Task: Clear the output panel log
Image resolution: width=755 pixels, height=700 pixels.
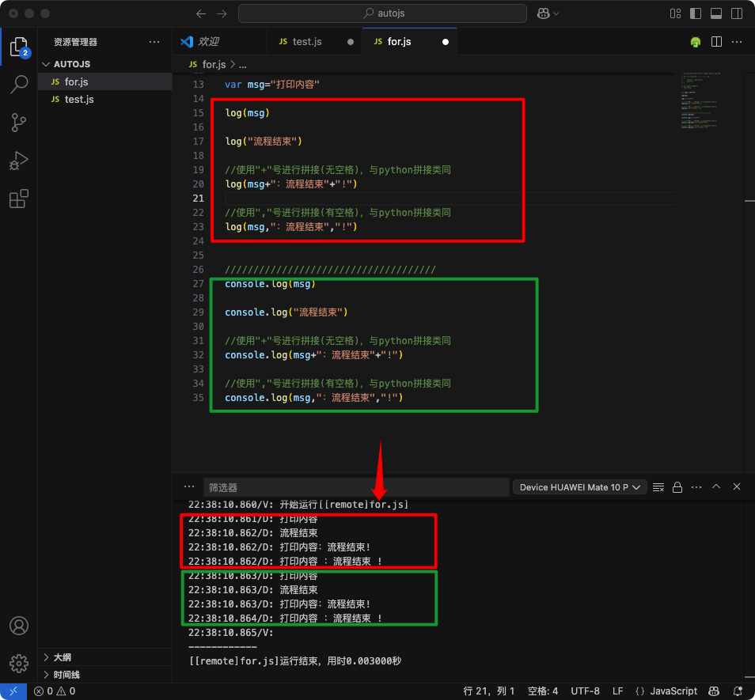Action: (x=658, y=487)
